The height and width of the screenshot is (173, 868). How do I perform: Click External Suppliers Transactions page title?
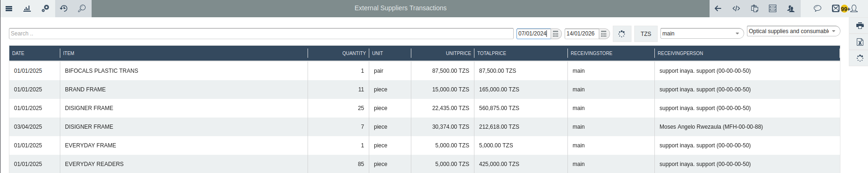point(401,8)
